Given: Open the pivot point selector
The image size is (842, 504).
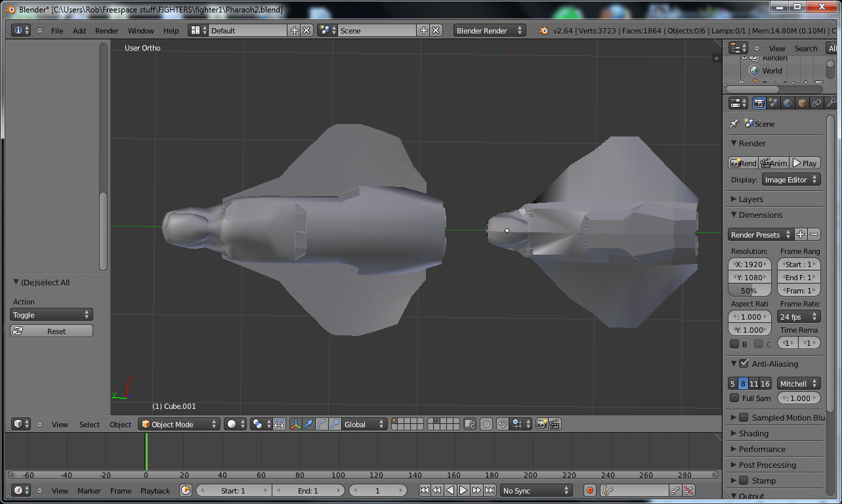Looking at the screenshot, I should (x=261, y=425).
